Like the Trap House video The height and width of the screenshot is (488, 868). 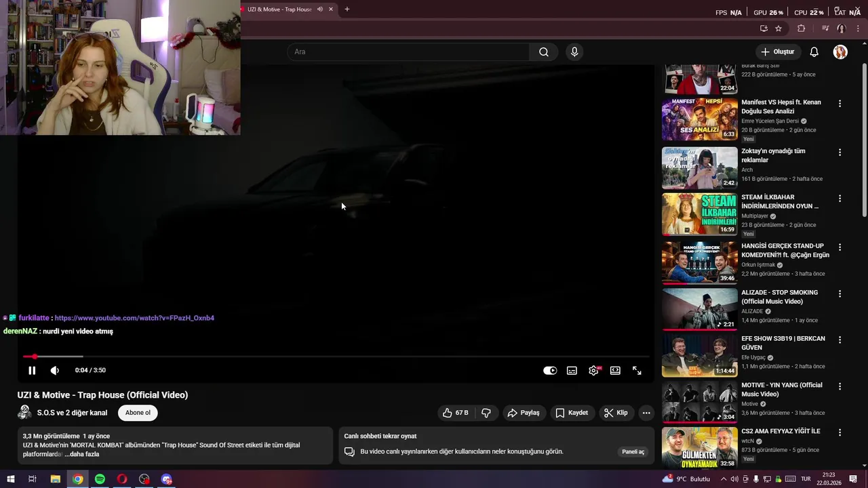click(456, 413)
